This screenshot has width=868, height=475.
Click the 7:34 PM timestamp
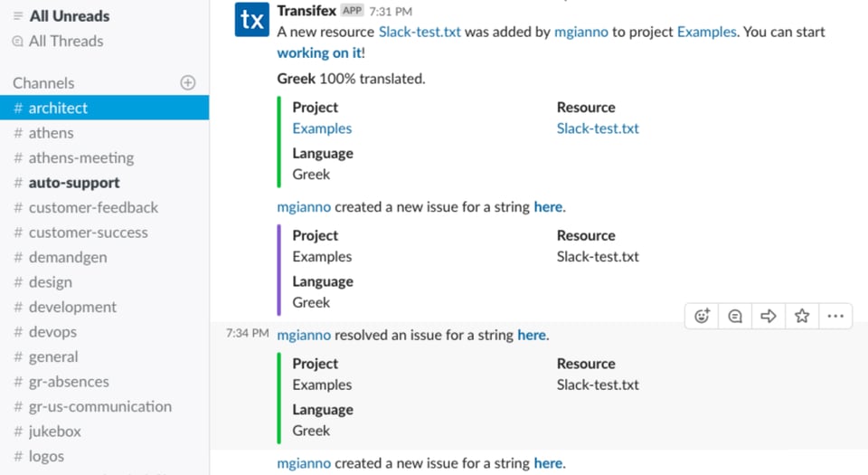(247, 333)
